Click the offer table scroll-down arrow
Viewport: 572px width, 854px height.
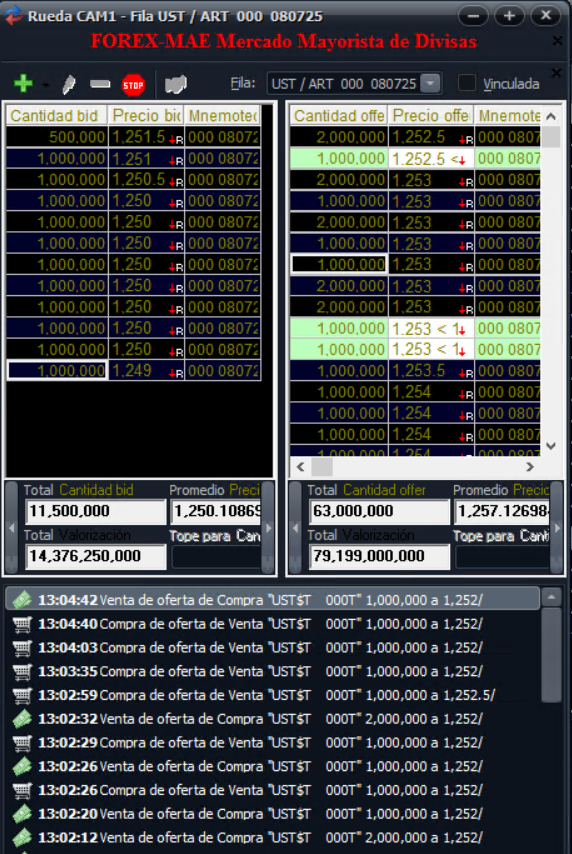pos(551,446)
